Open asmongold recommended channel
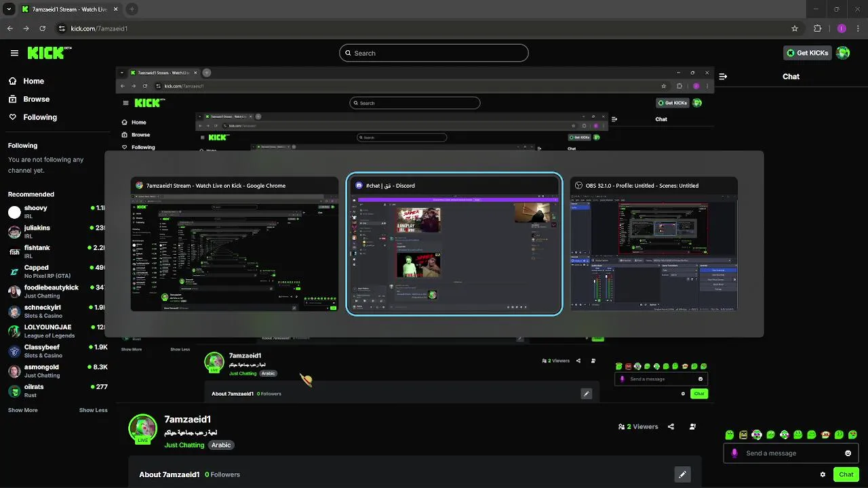The height and width of the screenshot is (488, 868). [x=58, y=371]
